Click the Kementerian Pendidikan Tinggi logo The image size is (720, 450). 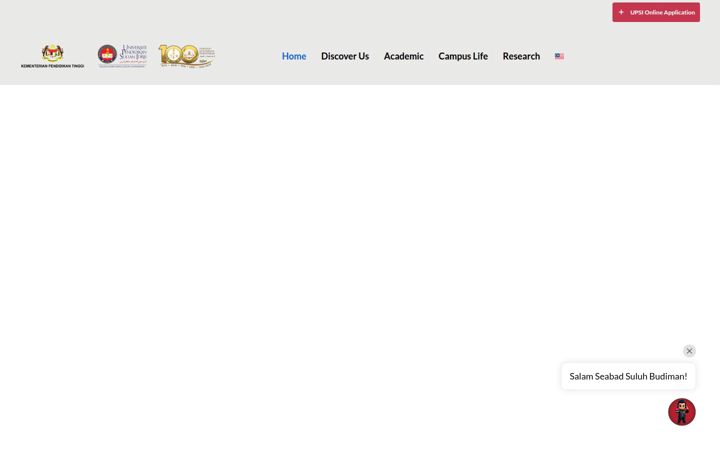tap(52, 56)
